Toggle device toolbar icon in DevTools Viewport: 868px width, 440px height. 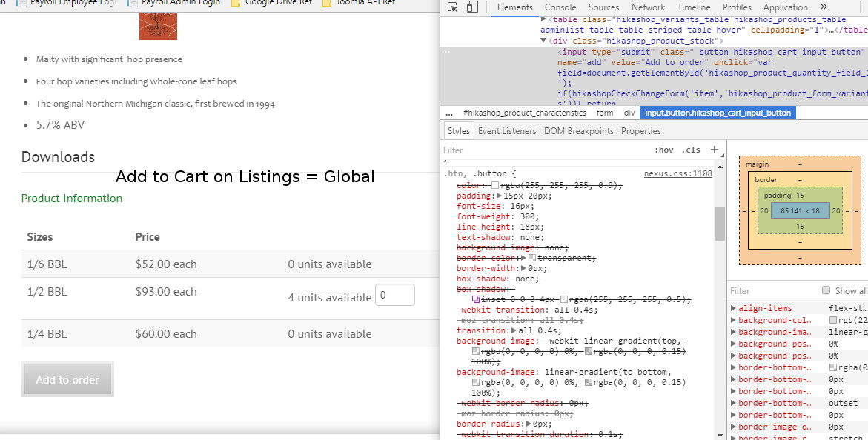[472, 7]
